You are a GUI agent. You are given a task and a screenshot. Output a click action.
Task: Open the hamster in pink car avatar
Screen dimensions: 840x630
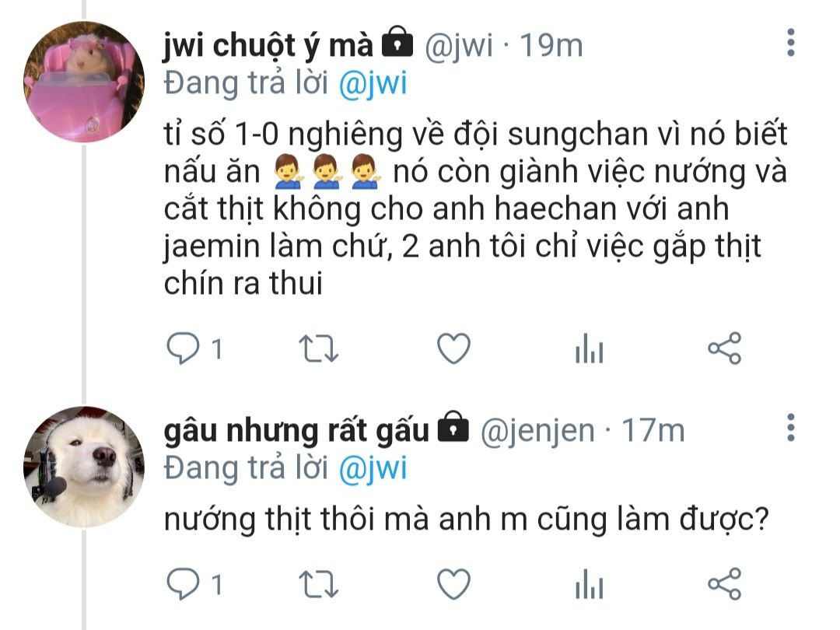click(84, 82)
